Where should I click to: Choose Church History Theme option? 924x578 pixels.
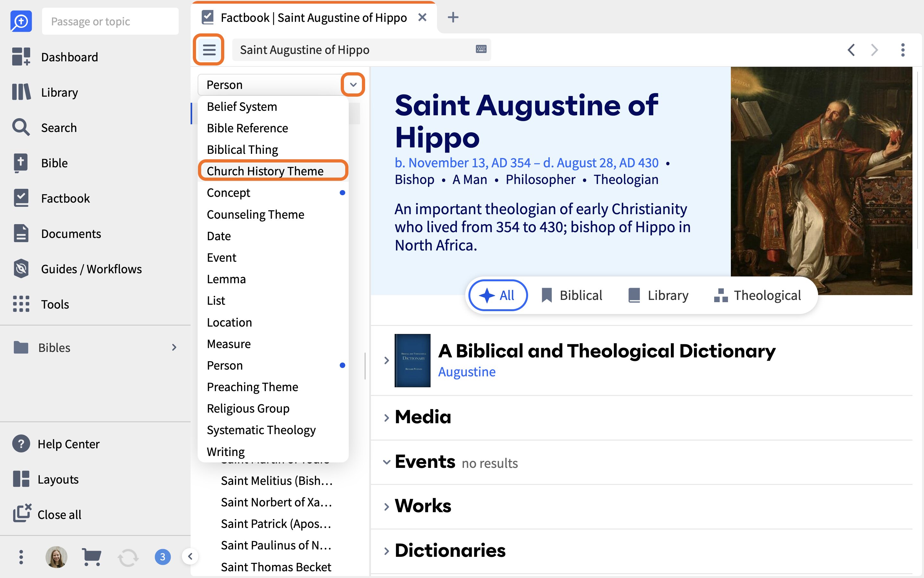click(273, 171)
